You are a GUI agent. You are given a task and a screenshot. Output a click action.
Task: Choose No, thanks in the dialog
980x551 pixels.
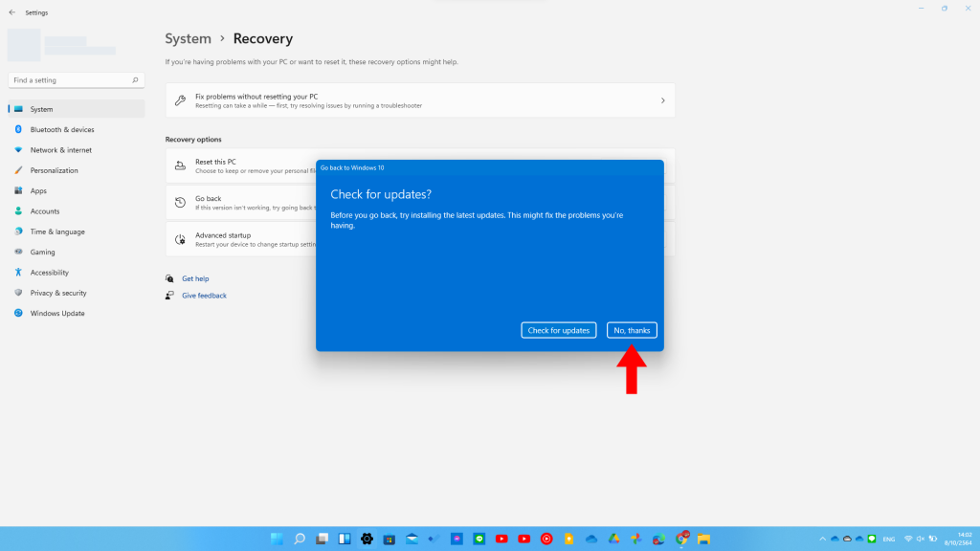632,330
